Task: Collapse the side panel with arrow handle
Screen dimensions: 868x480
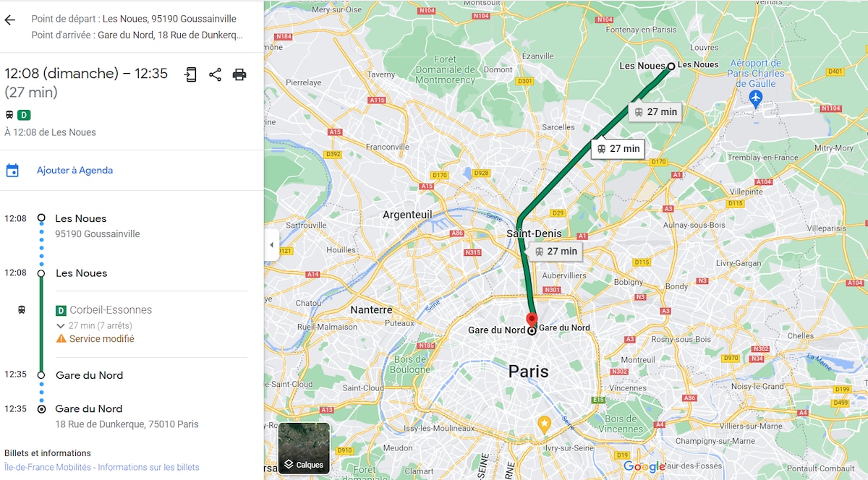Action: 271,245
